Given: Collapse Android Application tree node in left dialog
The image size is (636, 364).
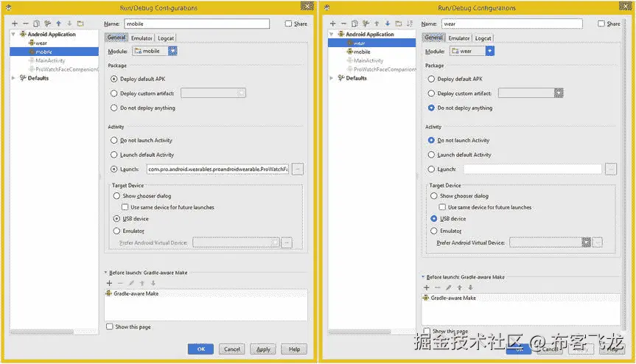Looking at the screenshot, I should pyautogui.click(x=13, y=34).
